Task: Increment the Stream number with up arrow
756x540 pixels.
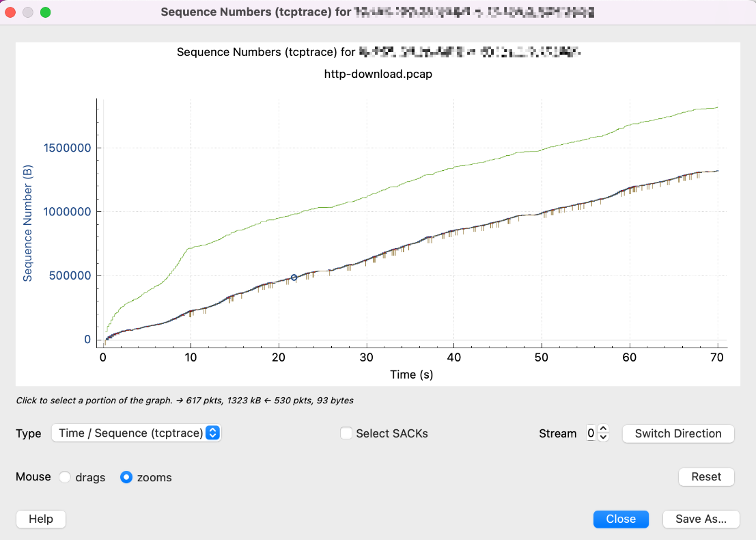Action: click(x=602, y=429)
